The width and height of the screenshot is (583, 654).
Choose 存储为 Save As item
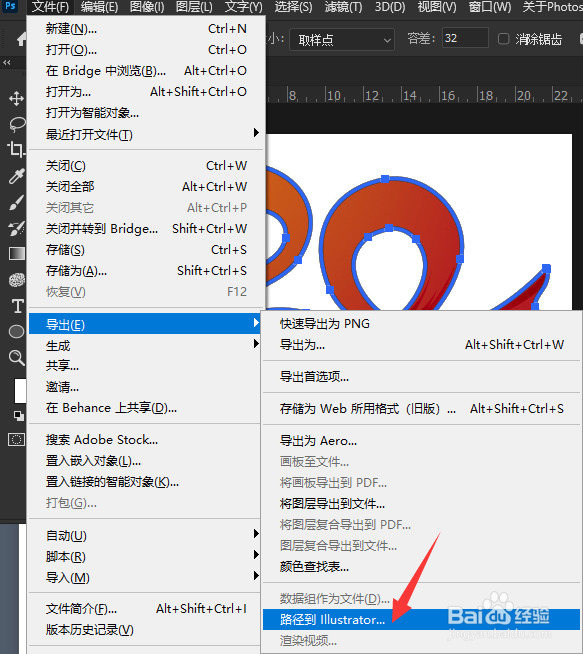point(146,271)
